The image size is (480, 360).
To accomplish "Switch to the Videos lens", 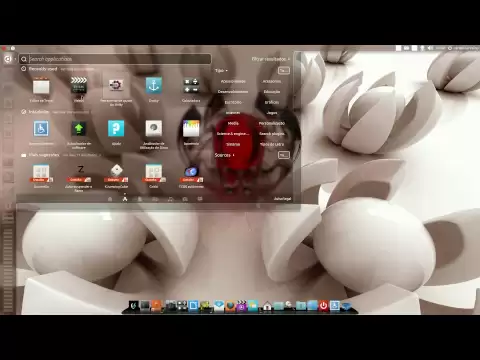I will click(x=155, y=199).
